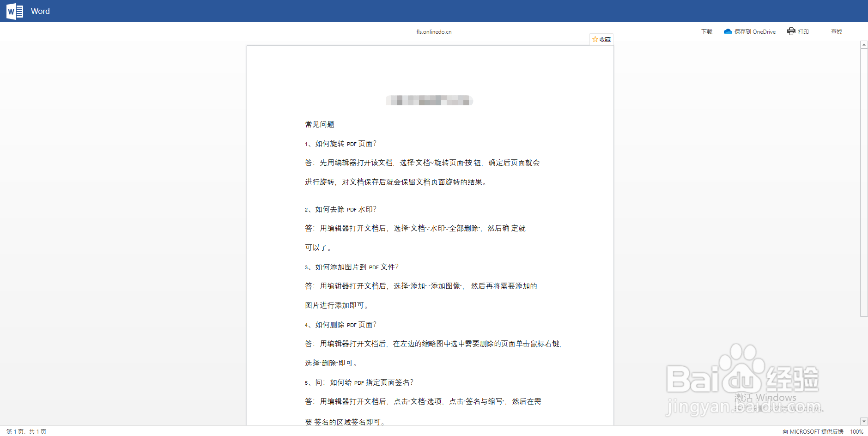Image resolution: width=868 pixels, height=436 pixels.
Task: Open the fls.onlinedo.cn link
Action: 433,31
